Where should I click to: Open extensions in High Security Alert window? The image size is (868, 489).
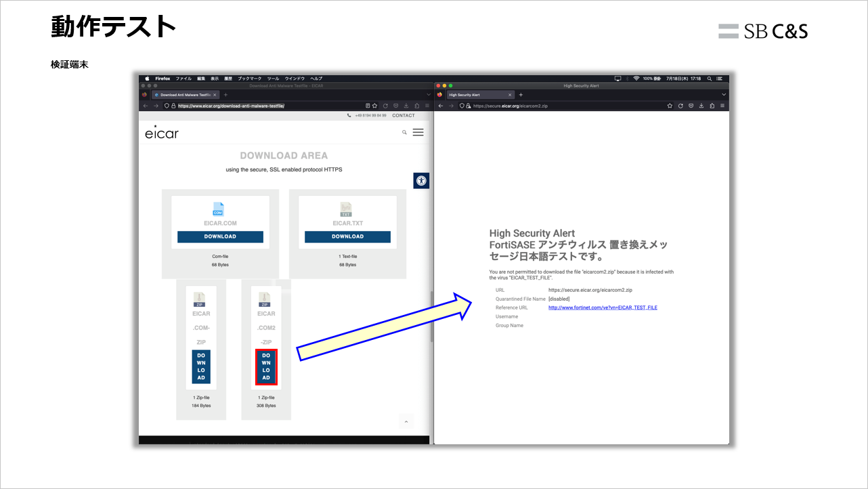(712, 106)
